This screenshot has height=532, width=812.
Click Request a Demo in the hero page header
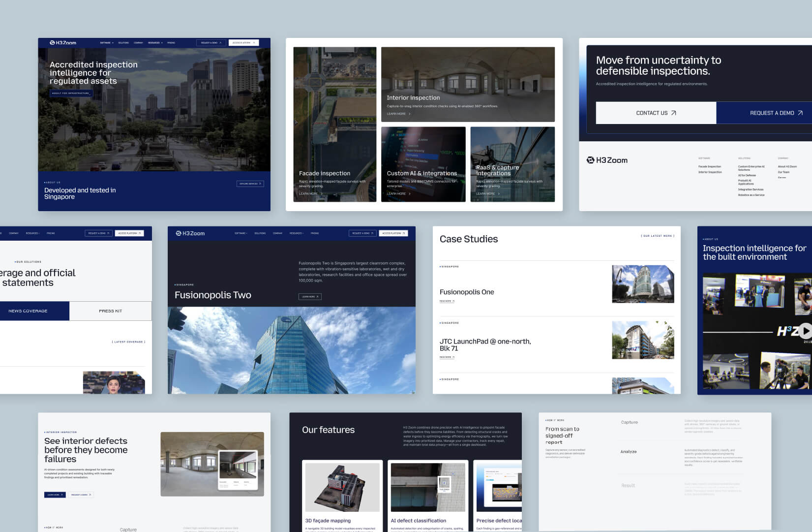(x=211, y=43)
